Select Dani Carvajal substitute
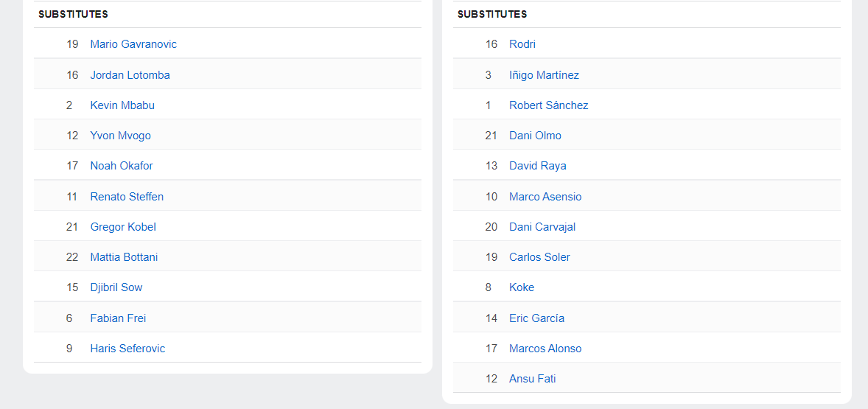 tap(542, 227)
